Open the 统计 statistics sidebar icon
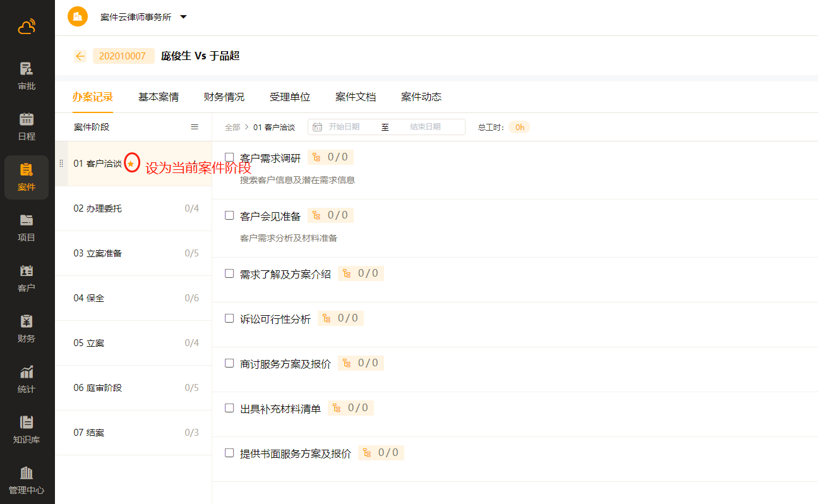Image resolution: width=818 pixels, height=504 pixels. coord(27,379)
